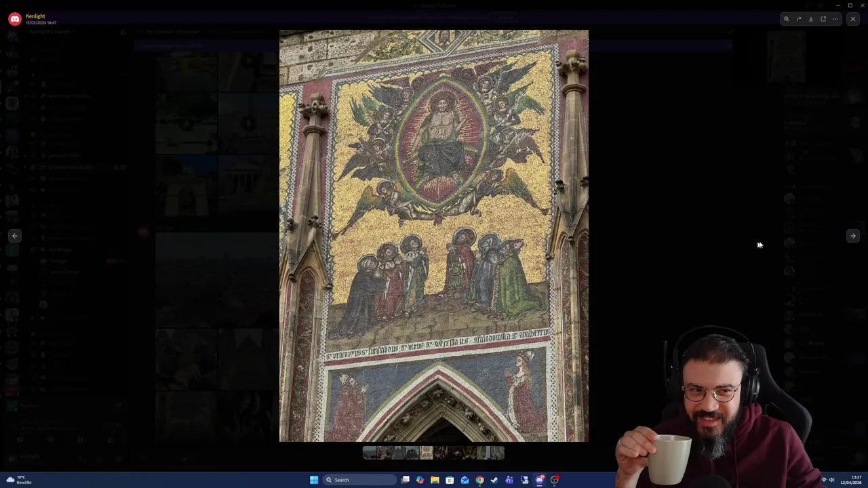868x488 pixels.
Task: Open the Windows Start menu
Action: (314, 480)
